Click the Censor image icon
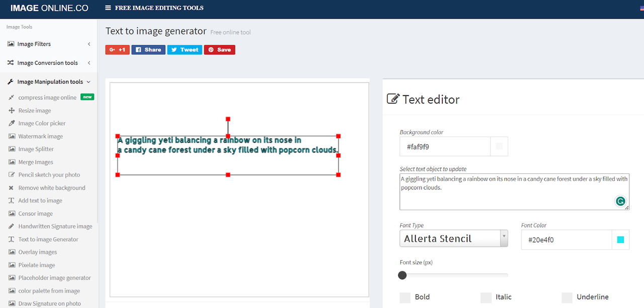 click(12, 214)
